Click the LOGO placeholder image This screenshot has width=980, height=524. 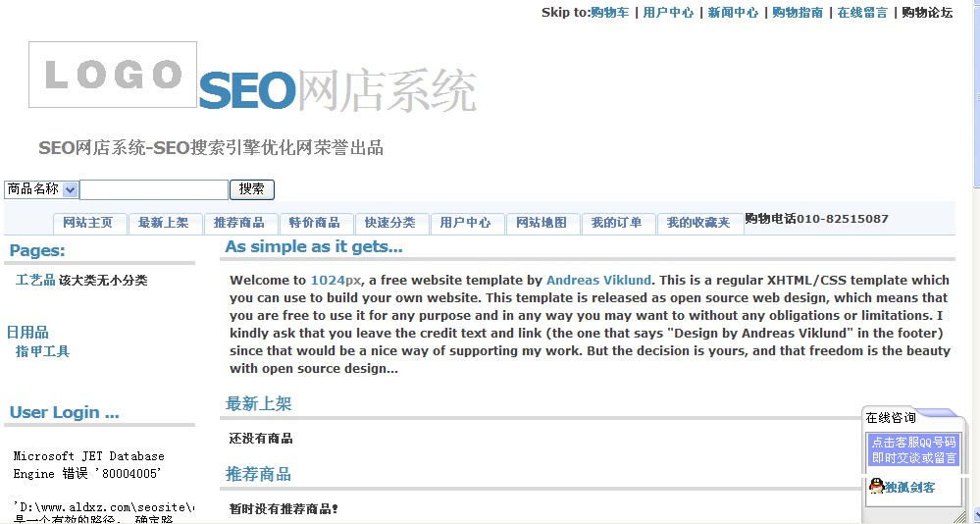coord(113,75)
